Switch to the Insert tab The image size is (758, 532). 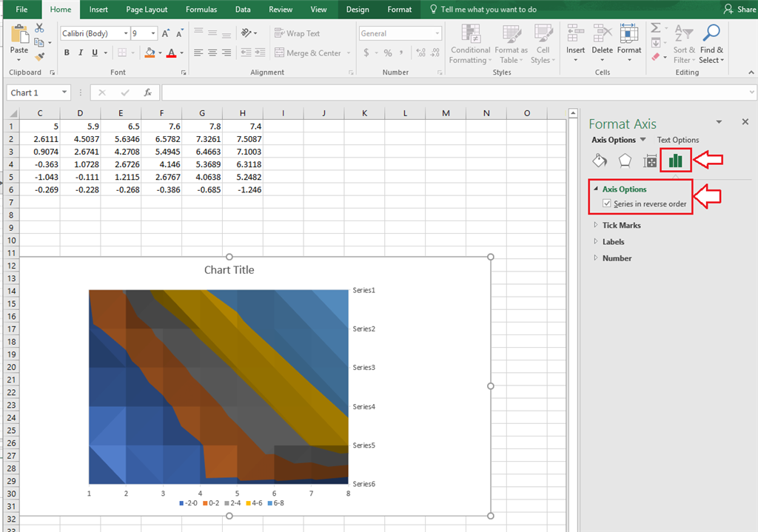coord(98,9)
